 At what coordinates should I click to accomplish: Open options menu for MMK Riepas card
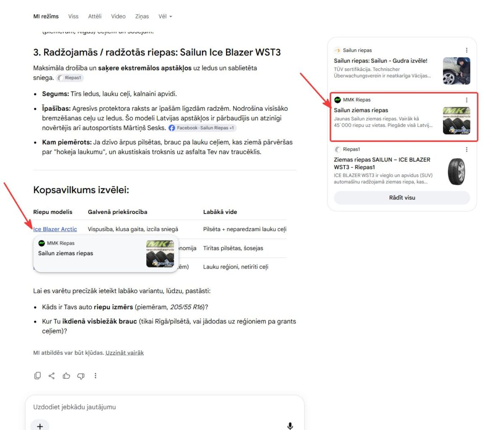pos(467,100)
